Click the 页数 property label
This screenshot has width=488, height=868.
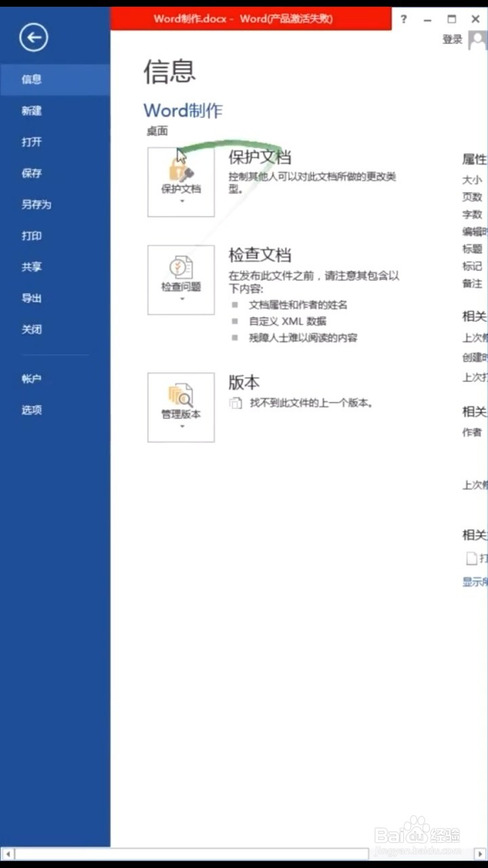click(472, 197)
